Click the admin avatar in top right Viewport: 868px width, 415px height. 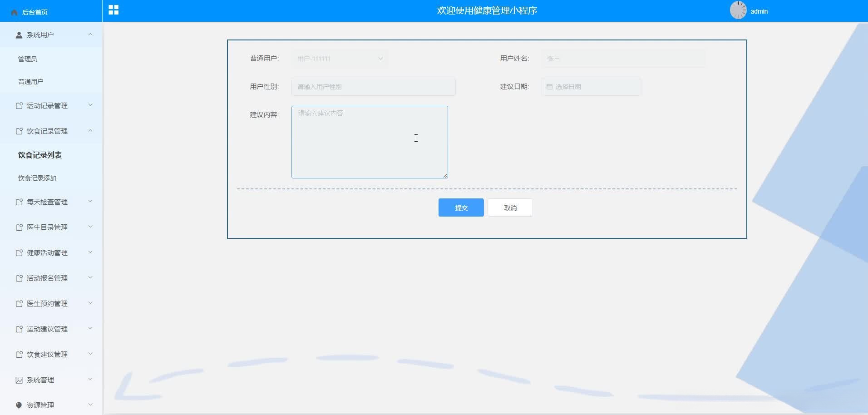coord(739,10)
